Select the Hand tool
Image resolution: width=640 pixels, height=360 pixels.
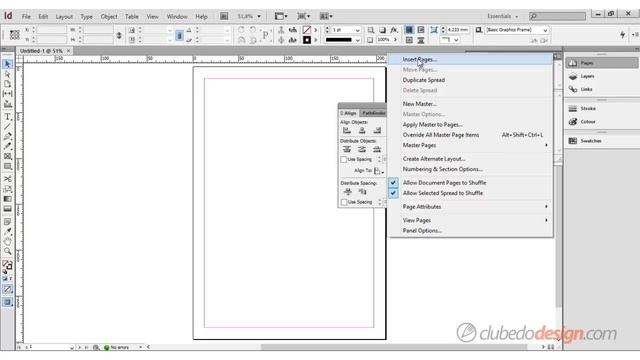tap(7, 241)
